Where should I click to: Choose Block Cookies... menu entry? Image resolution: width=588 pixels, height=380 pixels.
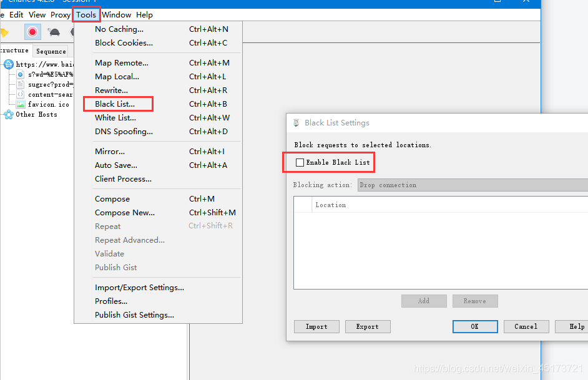coord(158,42)
